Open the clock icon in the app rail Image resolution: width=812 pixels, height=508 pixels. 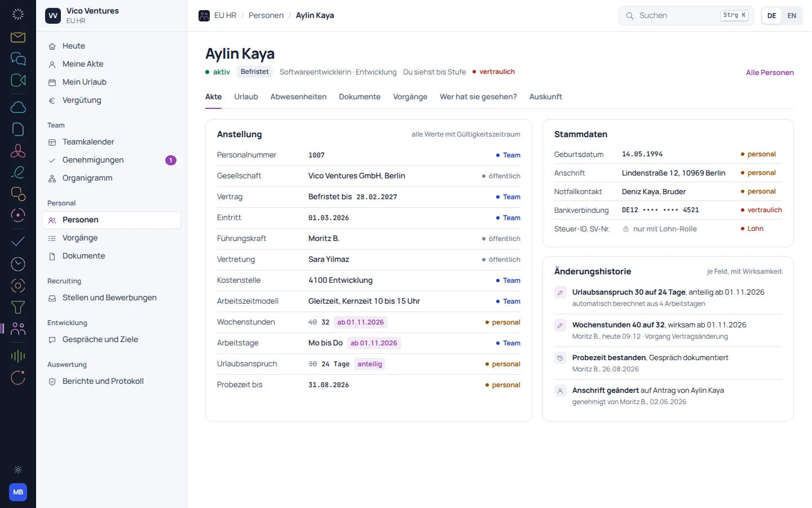18,264
